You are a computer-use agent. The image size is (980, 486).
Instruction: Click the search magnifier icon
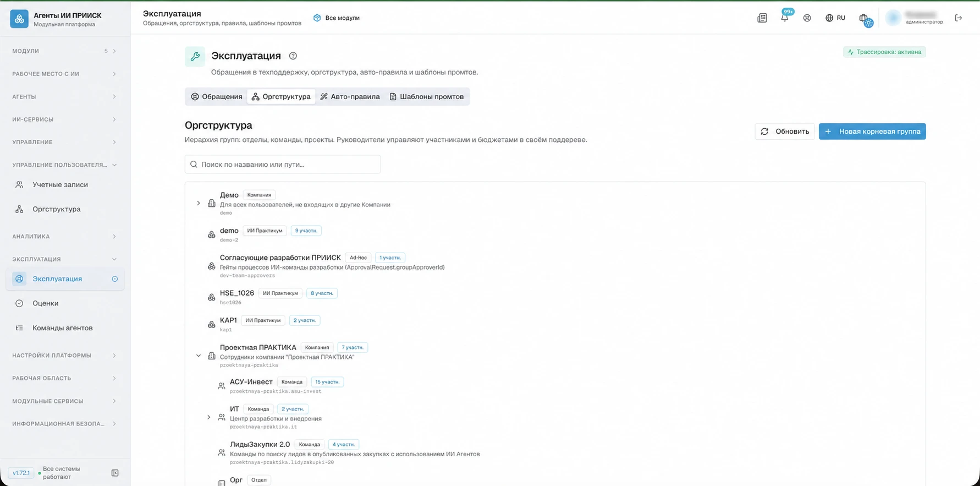click(x=194, y=164)
